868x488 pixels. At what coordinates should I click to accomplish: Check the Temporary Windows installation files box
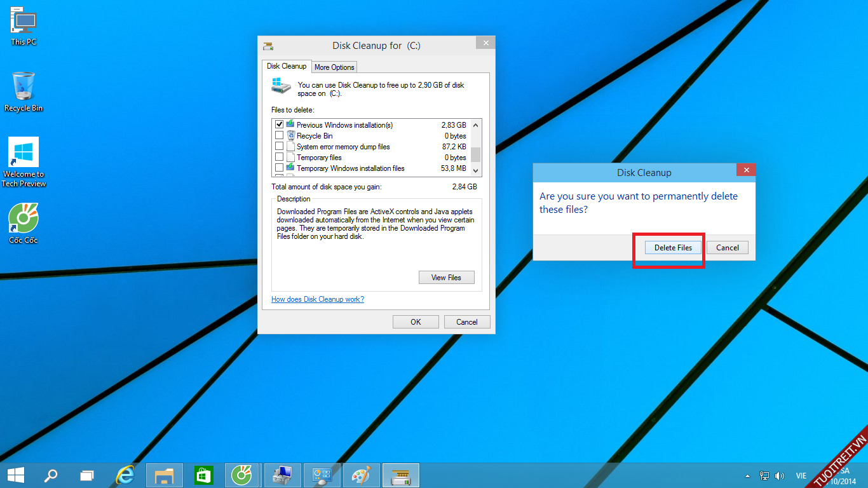(x=279, y=168)
